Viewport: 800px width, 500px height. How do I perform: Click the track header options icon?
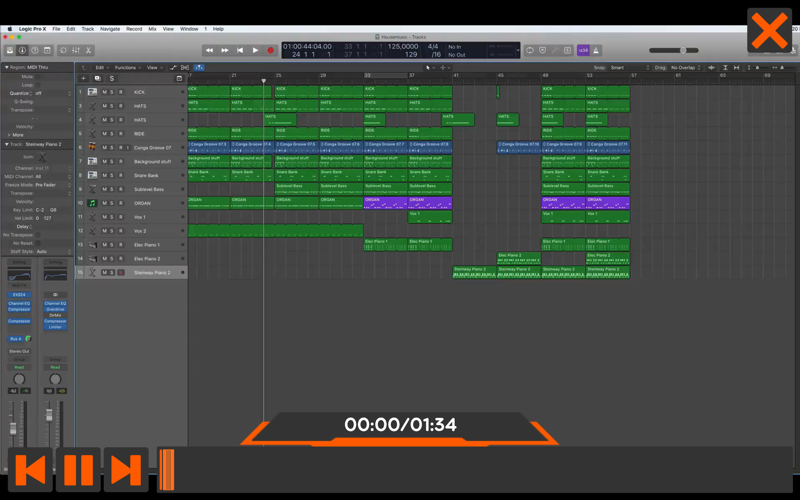pyautogui.click(x=179, y=79)
